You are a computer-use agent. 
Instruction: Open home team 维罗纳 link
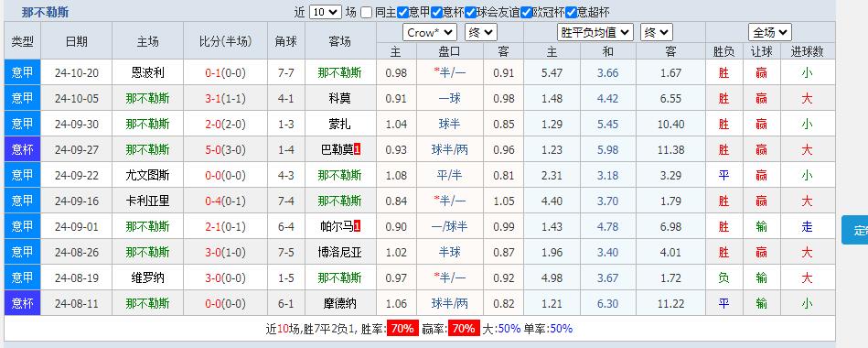pyautogui.click(x=148, y=277)
